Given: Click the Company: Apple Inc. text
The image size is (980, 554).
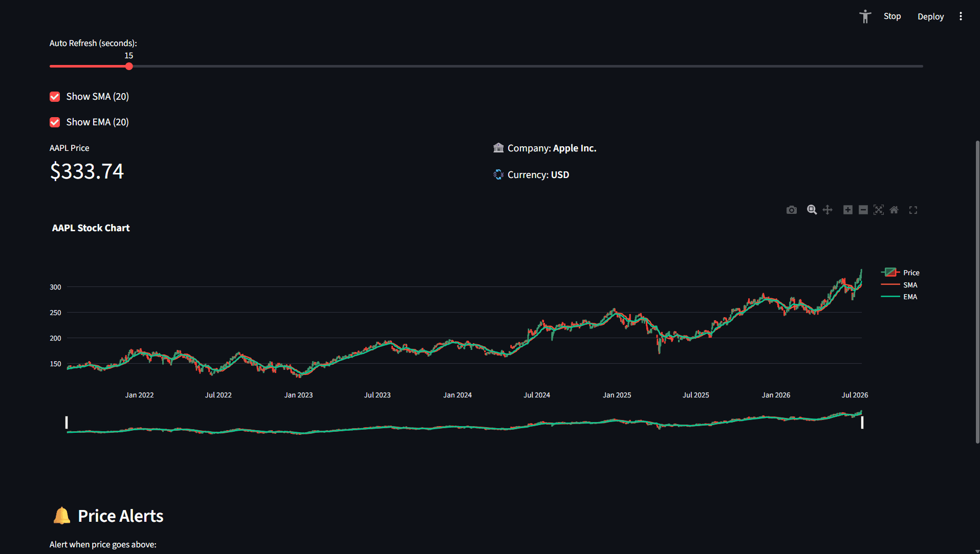Looking at the screenshot, I should (x=552, y=148).
